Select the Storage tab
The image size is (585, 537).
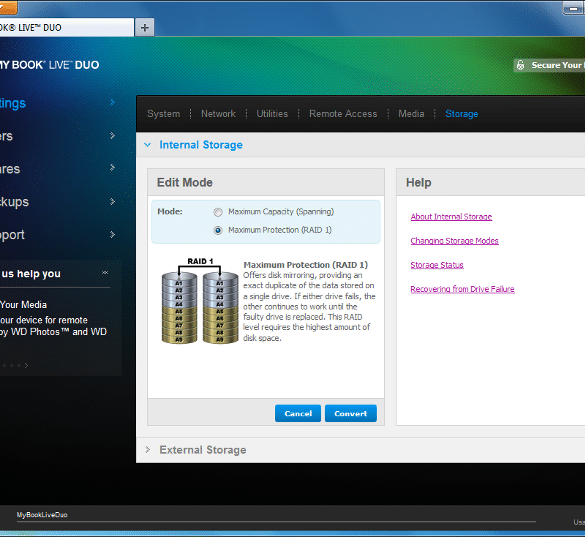coord(462,114)
